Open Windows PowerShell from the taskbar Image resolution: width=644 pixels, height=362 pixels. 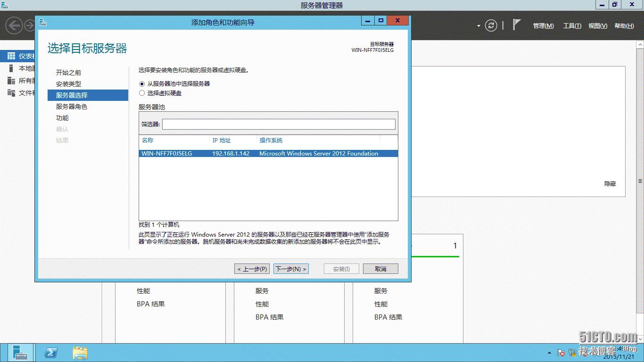point(51,353)
